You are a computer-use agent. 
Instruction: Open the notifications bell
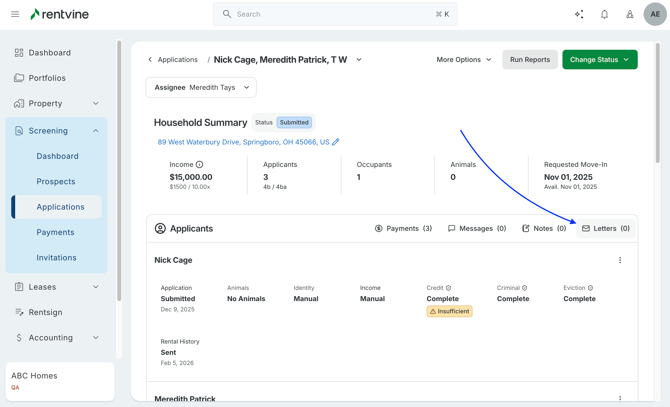[604, 14]
